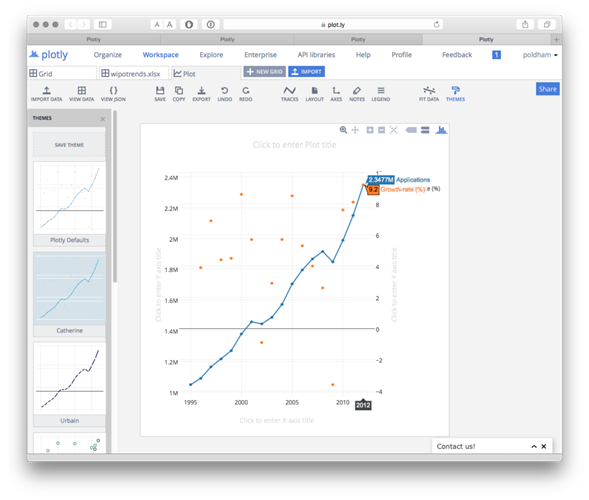Apply the Plotly Defaults theme thumbnail

coord(69,198)
